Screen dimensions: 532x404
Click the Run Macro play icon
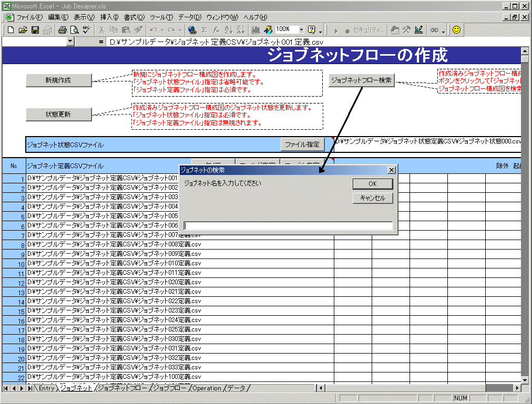click(336, 31)
